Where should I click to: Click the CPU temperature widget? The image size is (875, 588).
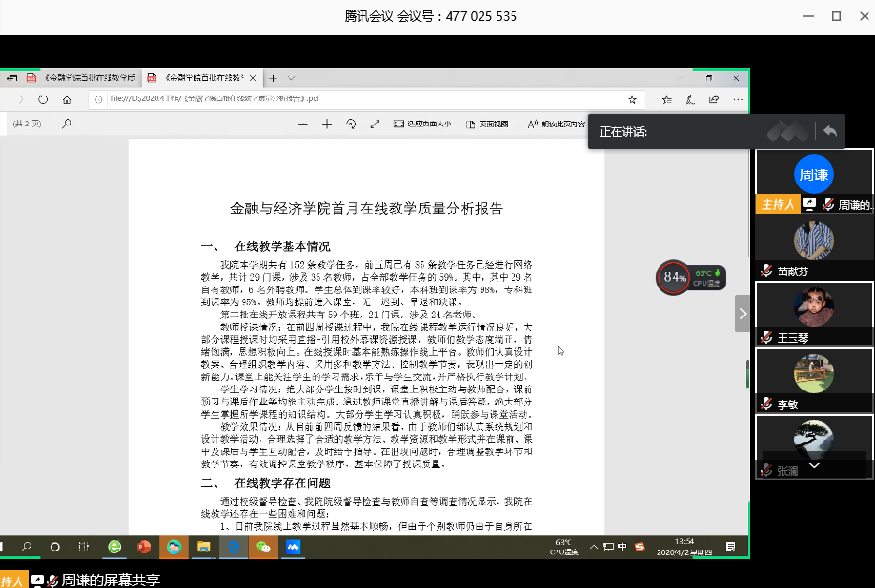[707, 277]
